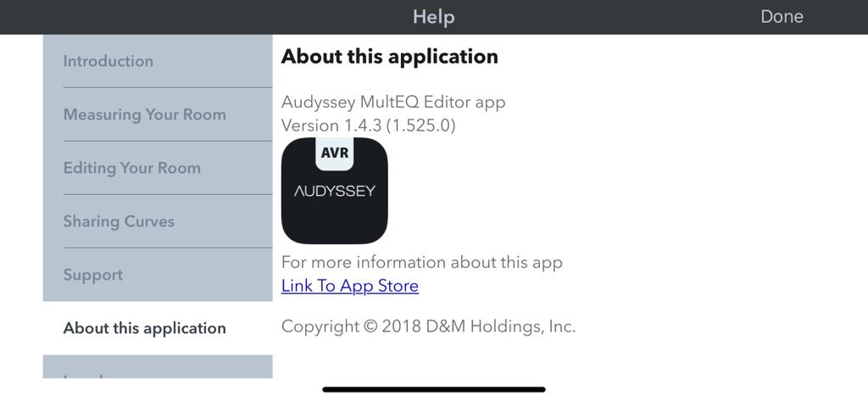The width and height of the screenshot is (868, 401).
Task: Click the Help title in top bar
Action: click(433, 17)
